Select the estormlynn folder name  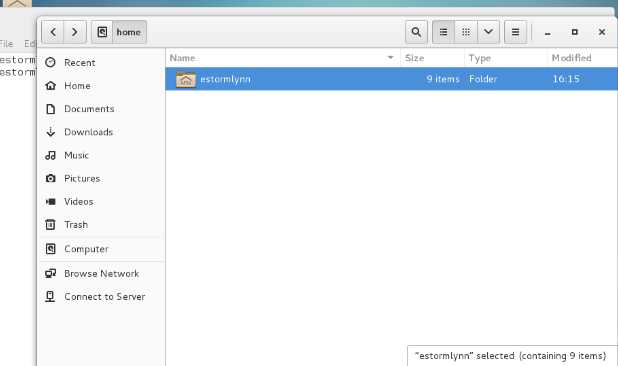click(225, 79)
